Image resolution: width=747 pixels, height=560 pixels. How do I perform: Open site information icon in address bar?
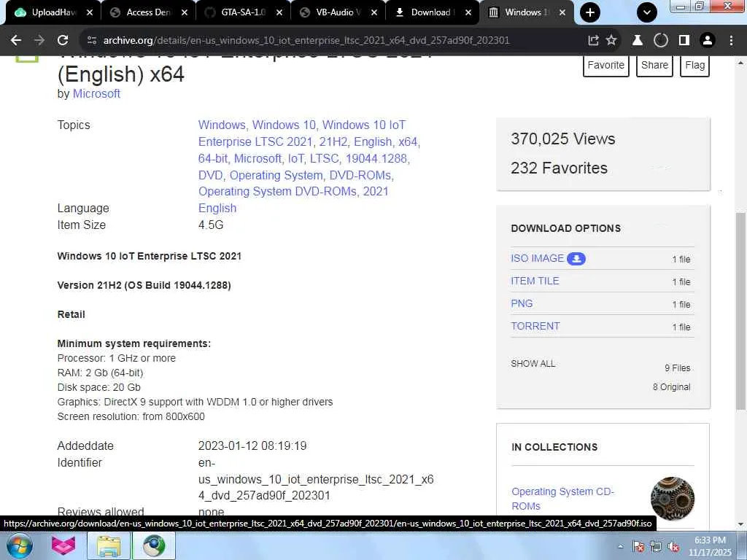[x=92, y=41]
